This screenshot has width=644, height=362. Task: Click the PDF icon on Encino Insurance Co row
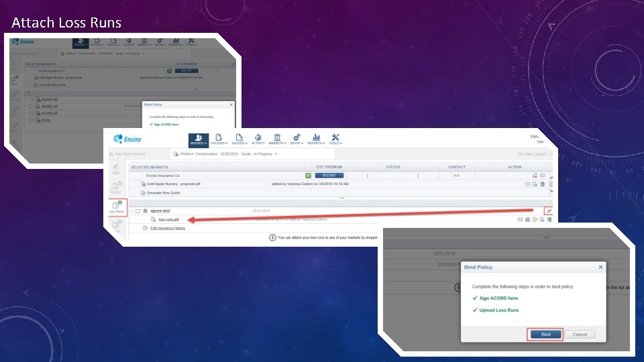[x=535, y=175]
